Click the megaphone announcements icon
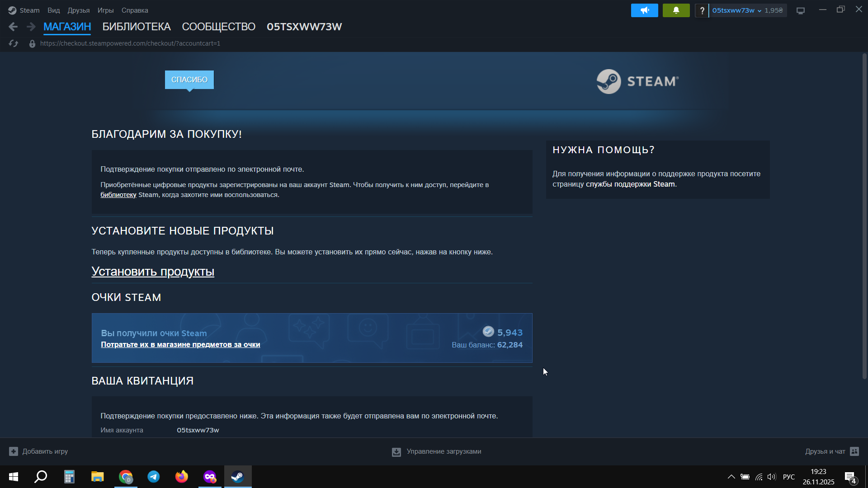The width and height of the screenshot is (868, 488). (x=644, y=10)
